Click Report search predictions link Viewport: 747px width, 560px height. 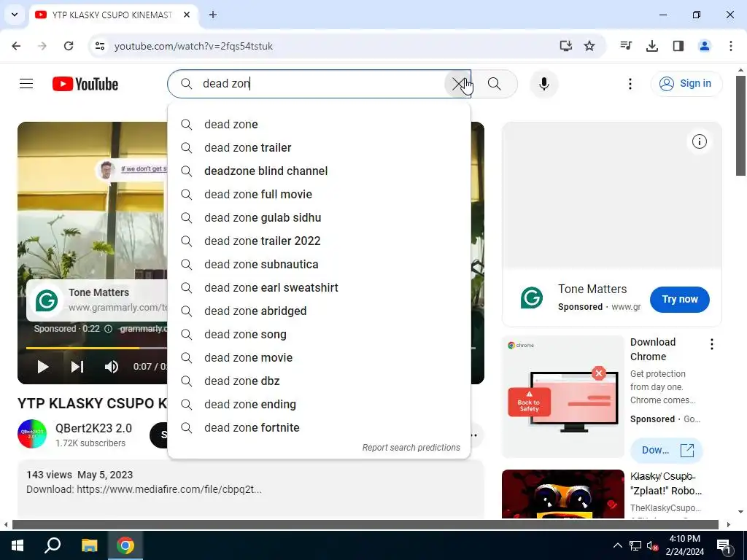coord(411,448)
